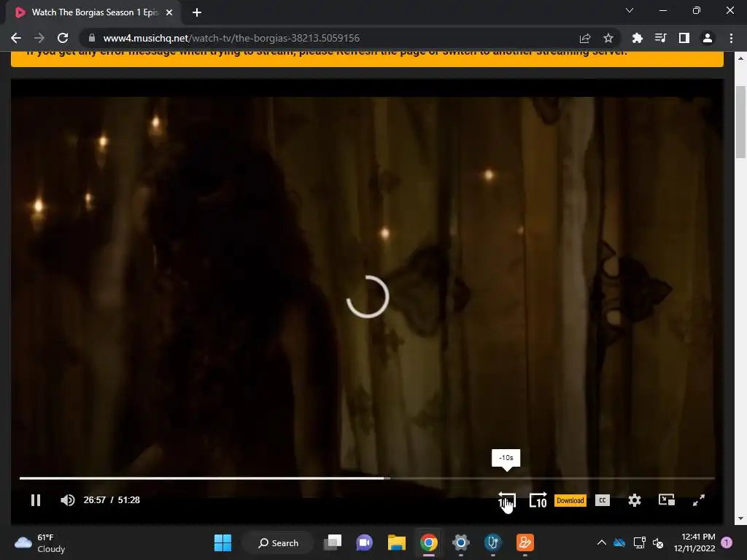The width and height of the screenshot is (747, 560).
Task: Open the Settings gear app in taskbar
Action: [461, 542]
